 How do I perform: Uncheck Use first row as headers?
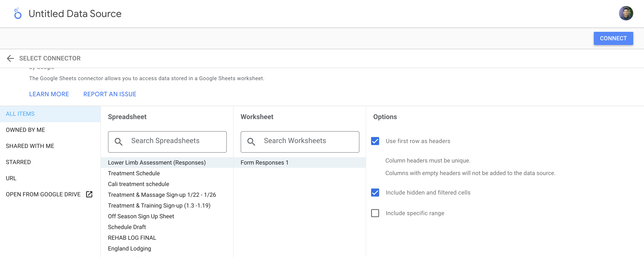coord(375,141)
